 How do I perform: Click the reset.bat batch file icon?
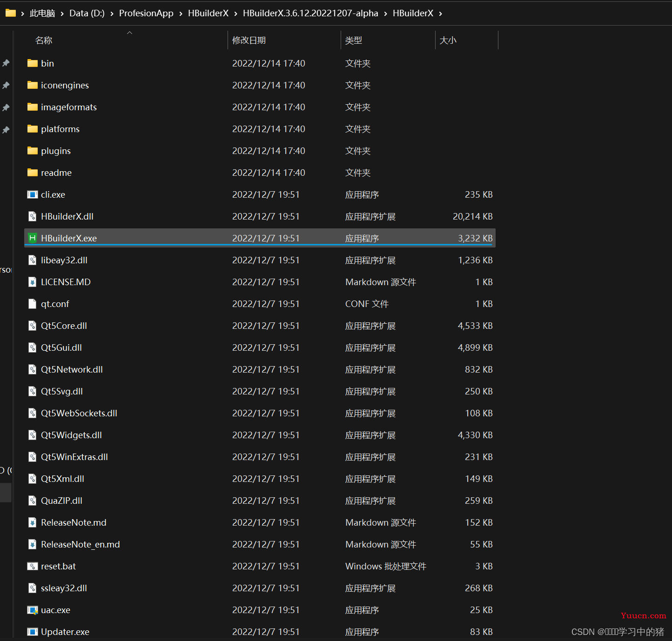(33, 566)
